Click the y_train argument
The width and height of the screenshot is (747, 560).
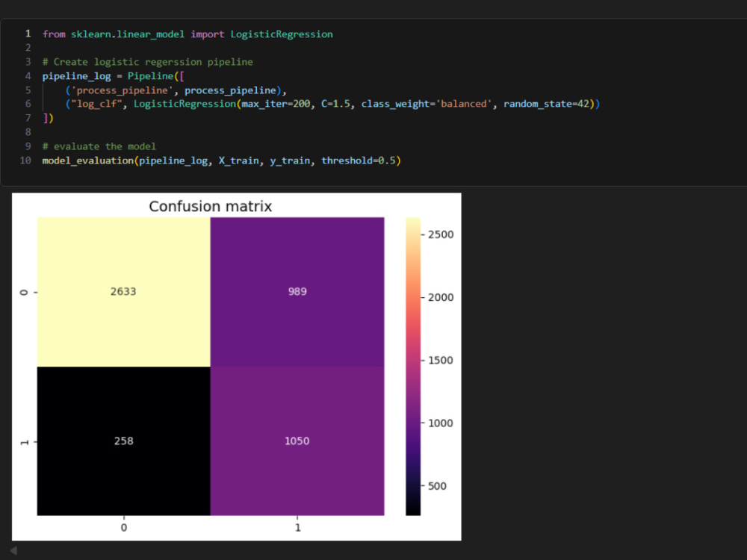(290, 161)
